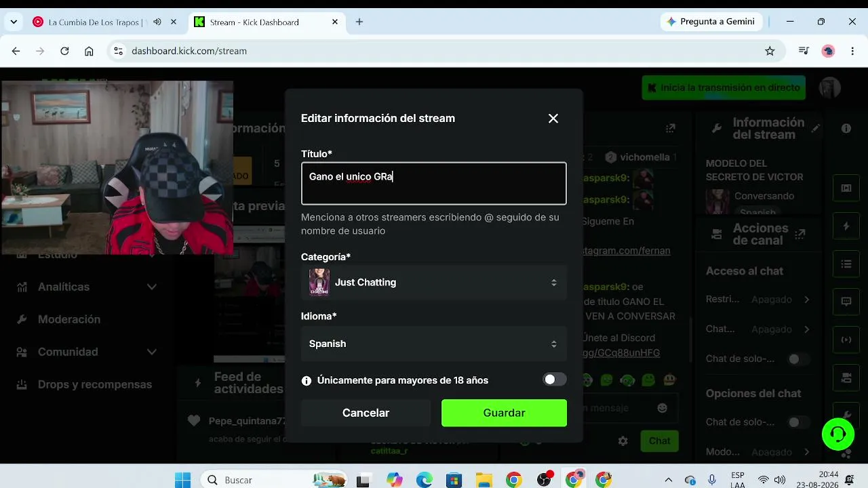Open the emoji picker in chat input

[663, 408]
